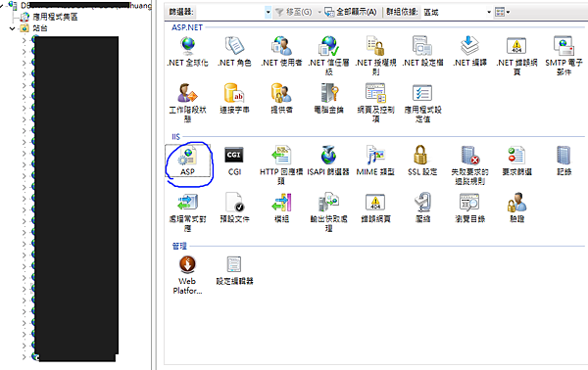Open the .NET 編譯 feature
588x370 pixels.
point(469,52)
